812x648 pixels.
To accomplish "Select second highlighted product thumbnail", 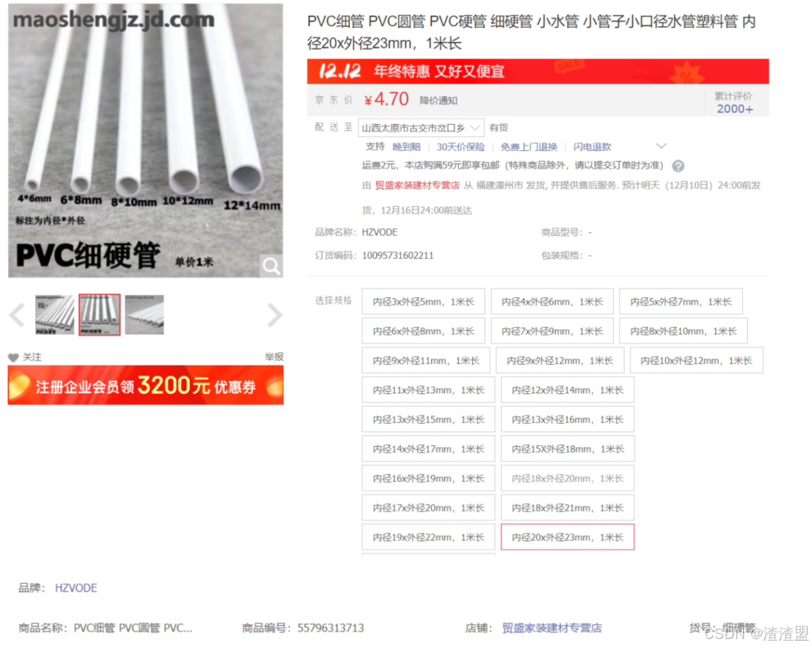I will pos(99,315).
